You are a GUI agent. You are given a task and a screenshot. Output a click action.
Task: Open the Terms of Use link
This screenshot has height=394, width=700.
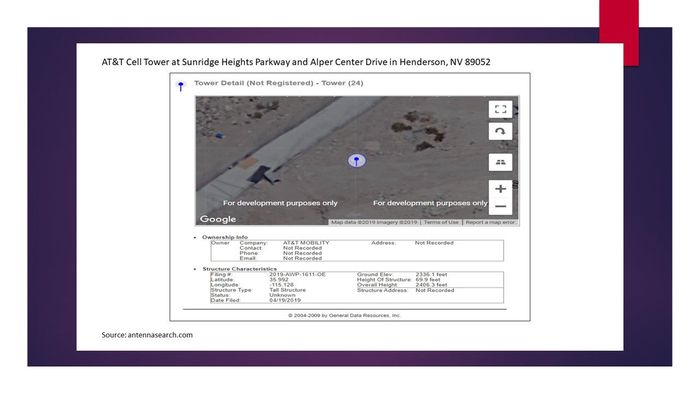tap(441, 222)
